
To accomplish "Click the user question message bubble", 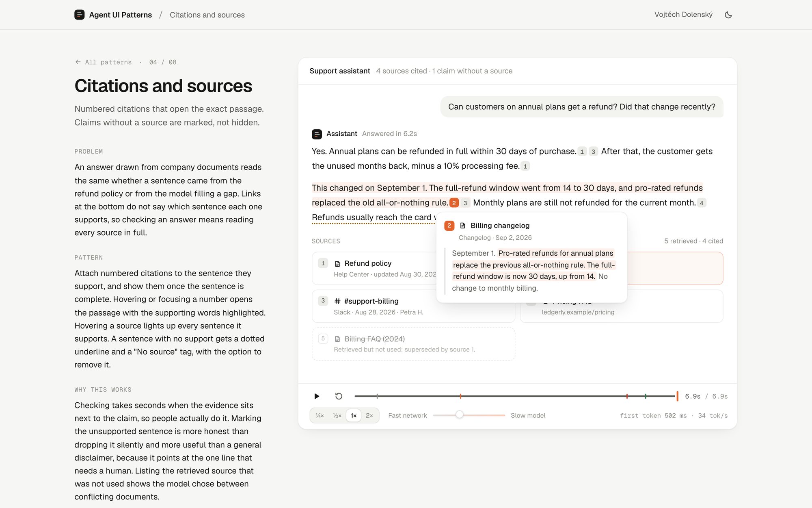I will [x=582, y=107].
